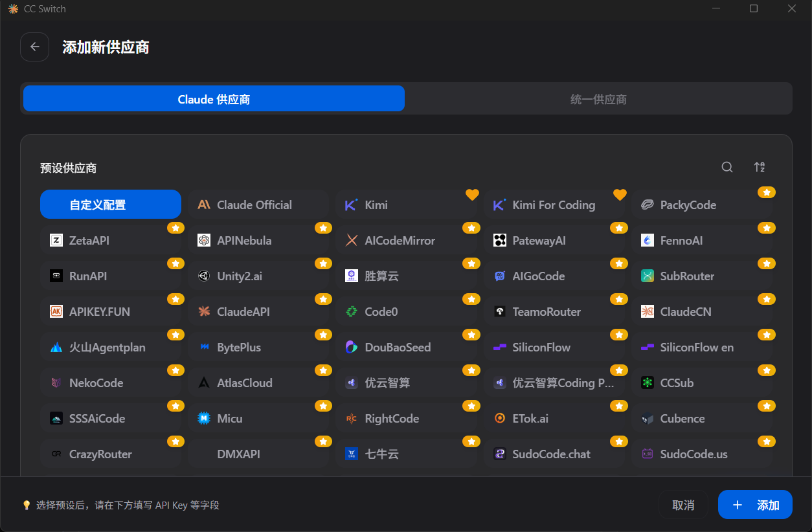Click the FennoAI logo icon

647,240
